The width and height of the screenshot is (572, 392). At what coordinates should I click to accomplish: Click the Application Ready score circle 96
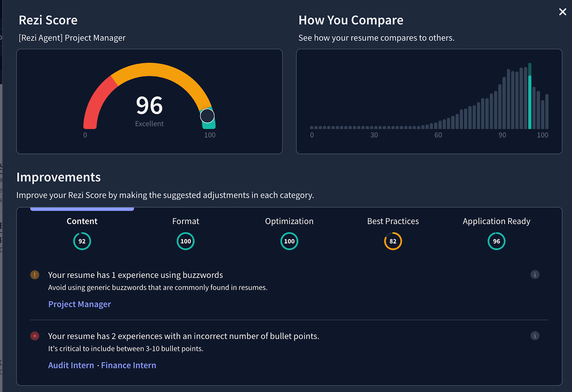pos(497,241)
